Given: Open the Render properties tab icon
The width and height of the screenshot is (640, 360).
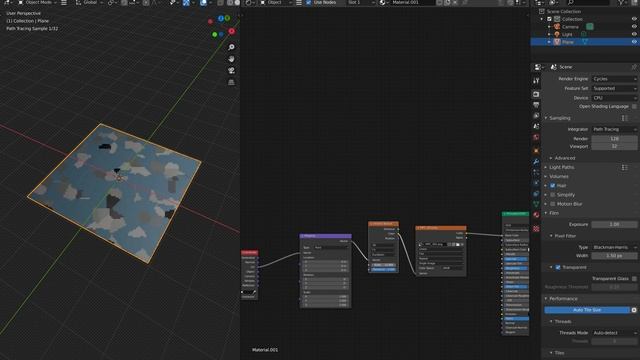Looking at the screenshot, I should (536, 94).
